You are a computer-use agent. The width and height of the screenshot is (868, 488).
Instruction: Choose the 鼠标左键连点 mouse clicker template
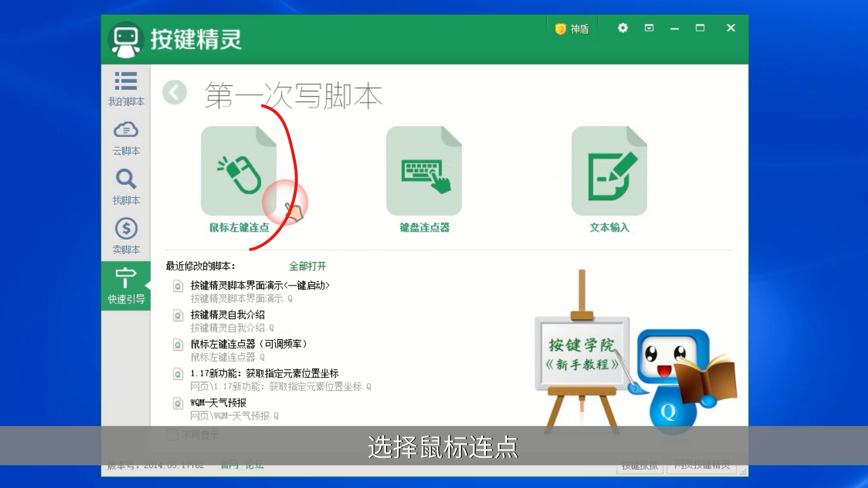click(239, 180)
